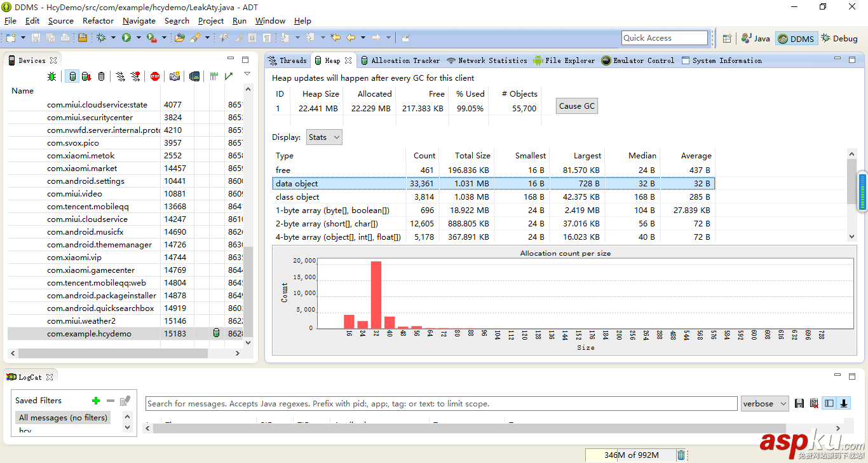Switch to the Allocation Tracker tab
868x463 pixels.
(400, 60)
